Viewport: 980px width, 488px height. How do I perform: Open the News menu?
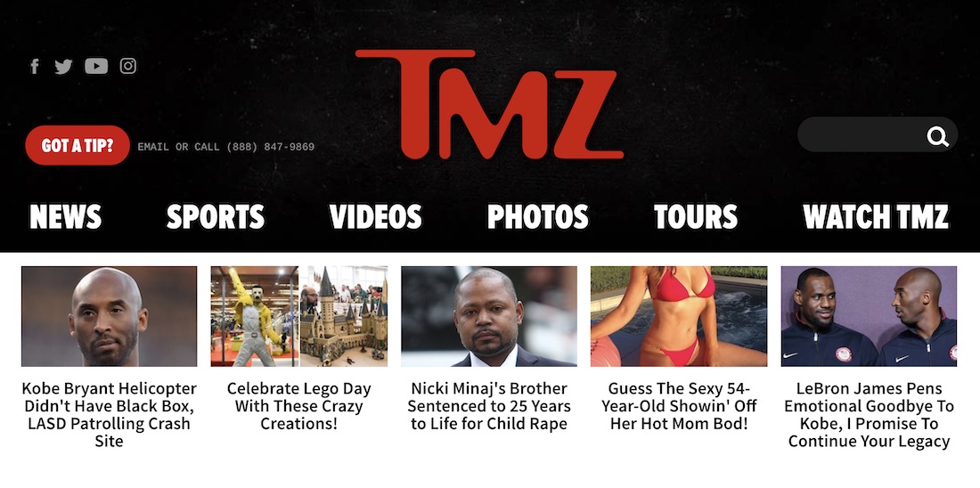pos(66,216)
